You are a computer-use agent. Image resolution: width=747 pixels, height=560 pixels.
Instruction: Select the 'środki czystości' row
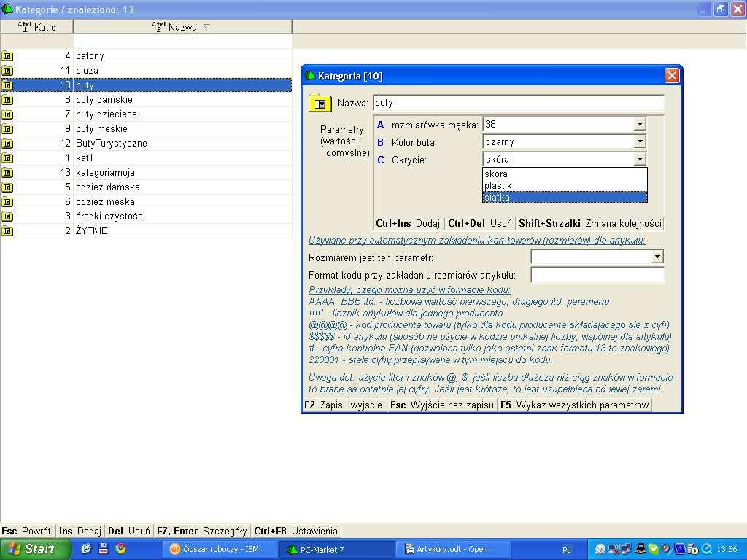coord(146,216)
